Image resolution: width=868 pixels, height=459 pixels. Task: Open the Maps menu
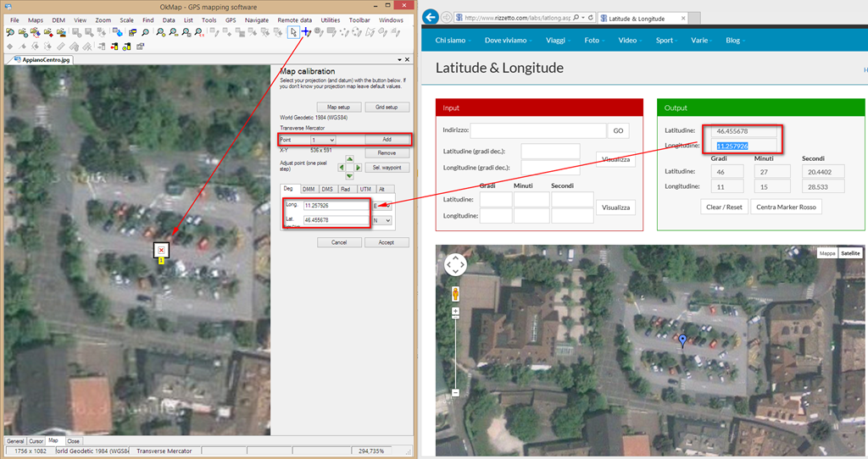36,20
